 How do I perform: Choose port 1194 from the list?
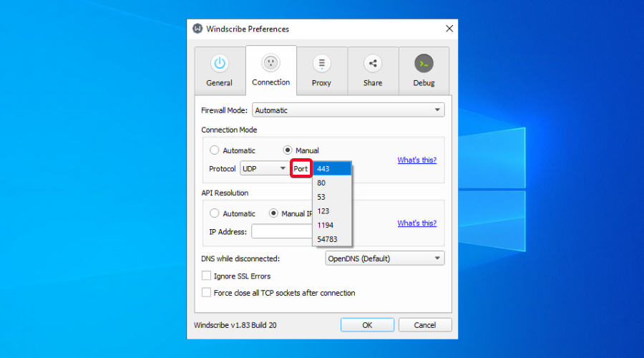(332, 226)
